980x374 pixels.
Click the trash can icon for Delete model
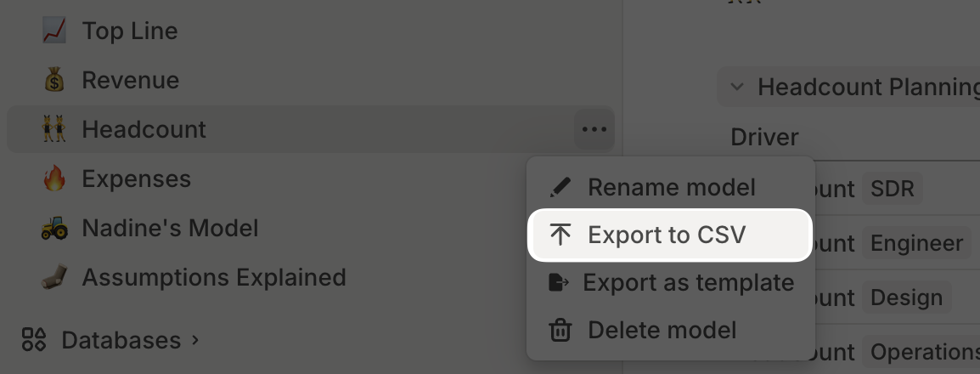tap(560, 330)
